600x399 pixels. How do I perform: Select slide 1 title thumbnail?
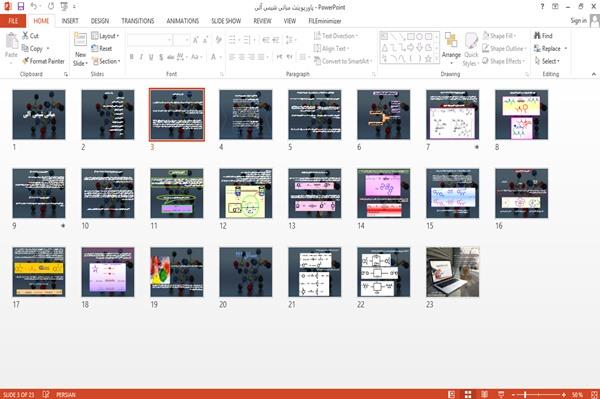[39, 114]
